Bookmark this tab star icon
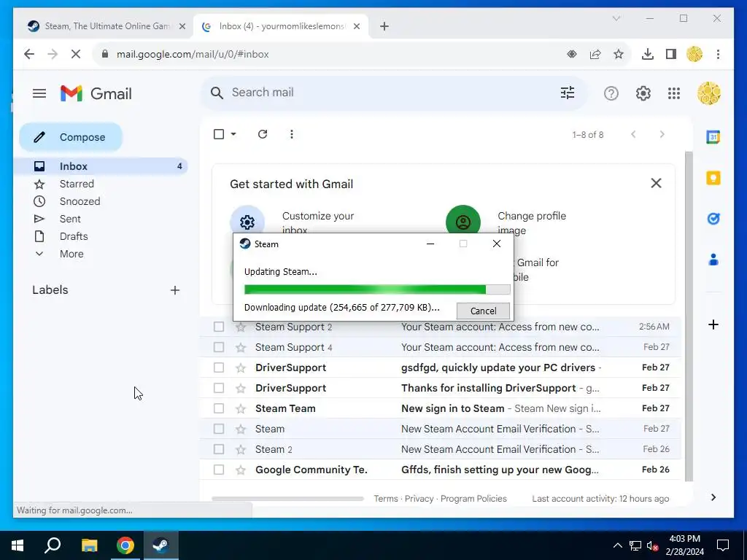Screen dimensions: 747x560 [619, 54]
